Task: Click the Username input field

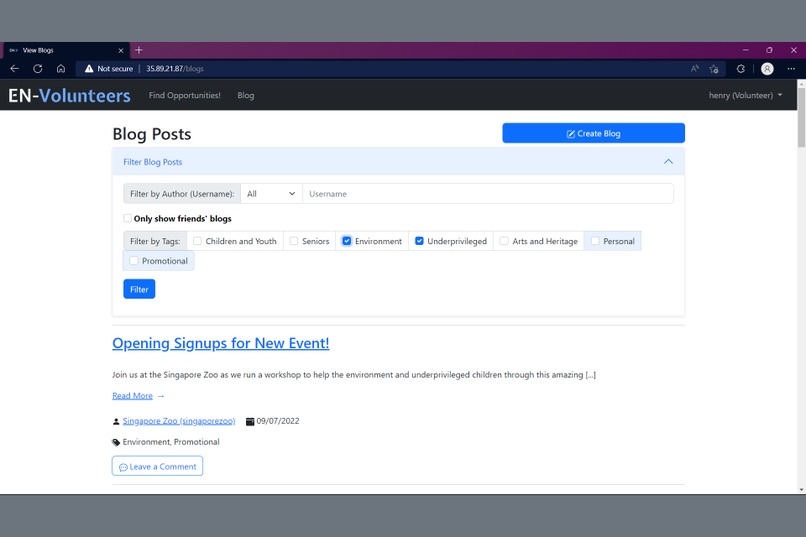Action: [488, 194]
